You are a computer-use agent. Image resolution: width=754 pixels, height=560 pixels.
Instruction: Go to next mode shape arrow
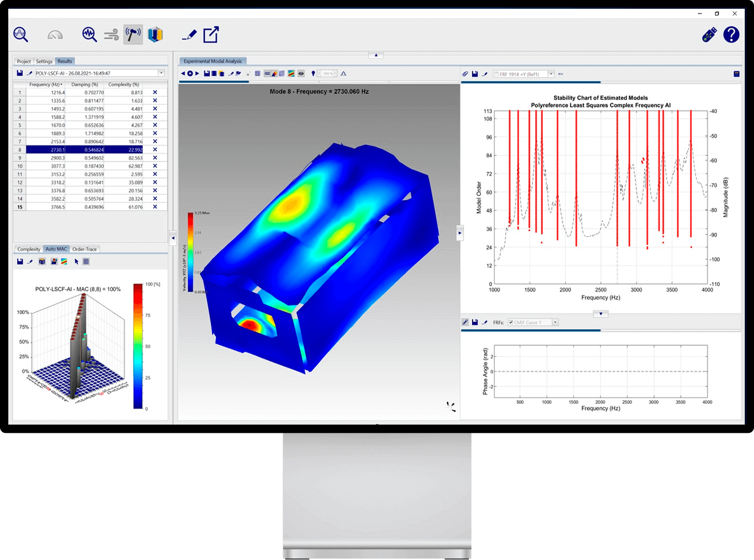(x=197, y=74)
